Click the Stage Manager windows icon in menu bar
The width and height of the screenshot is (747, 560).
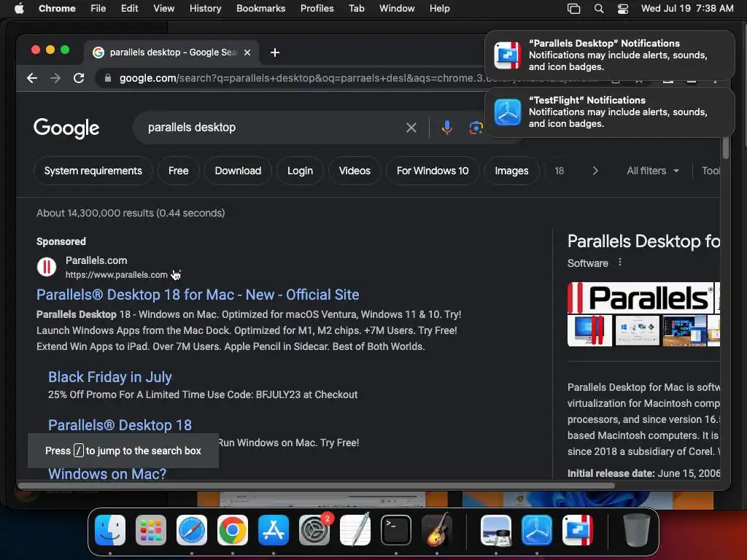573,9
